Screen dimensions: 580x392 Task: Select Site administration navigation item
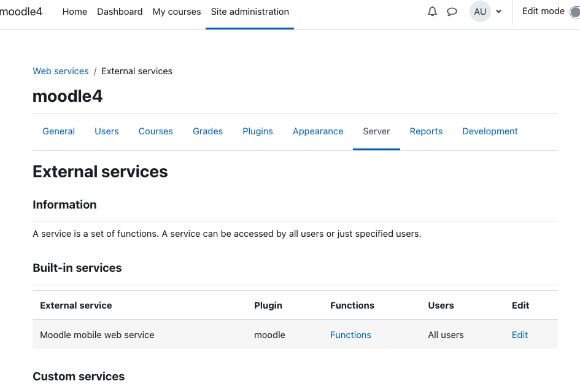[x=250, y=12]
